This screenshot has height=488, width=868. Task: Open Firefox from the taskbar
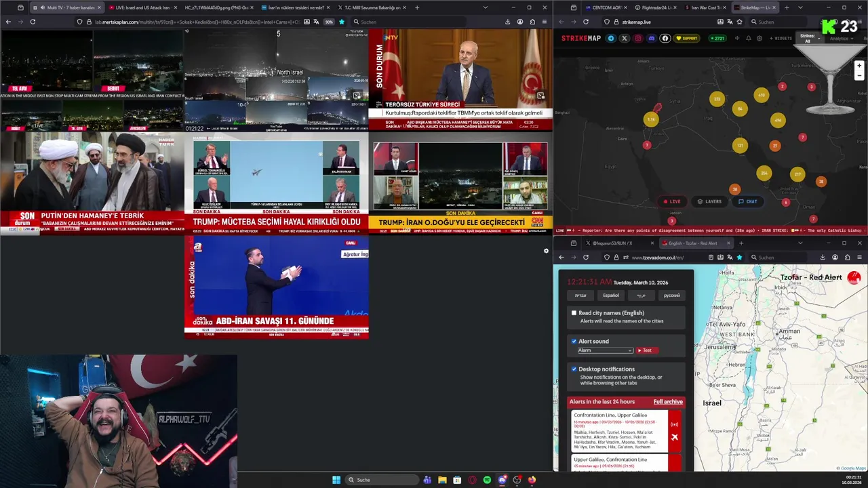click(x=532, y=480)
